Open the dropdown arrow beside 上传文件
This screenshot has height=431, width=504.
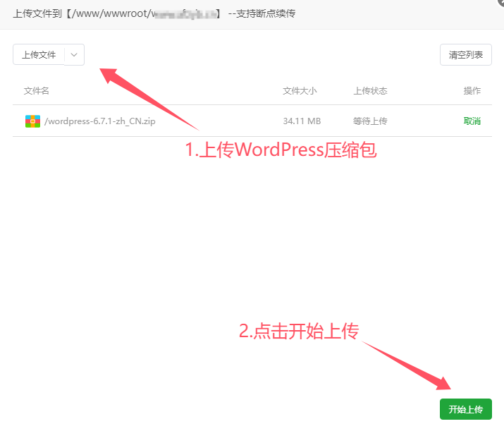tap(74, 55)
